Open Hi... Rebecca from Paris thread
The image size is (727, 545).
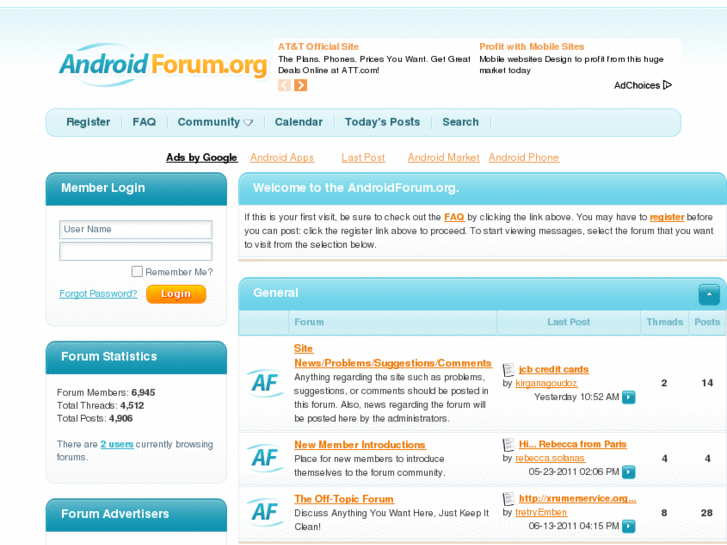(573, 444)
